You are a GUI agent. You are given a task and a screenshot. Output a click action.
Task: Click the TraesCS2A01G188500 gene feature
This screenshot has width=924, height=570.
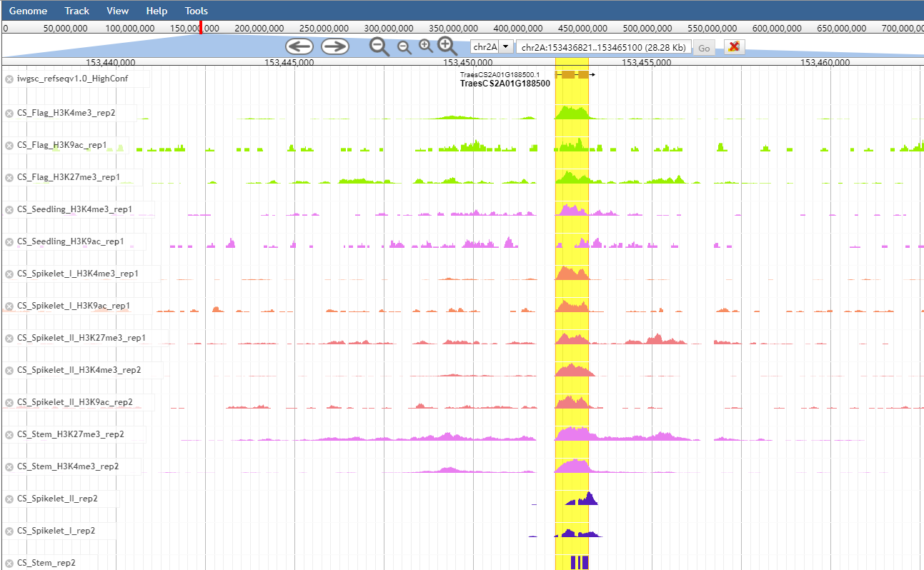pos(572,75)
